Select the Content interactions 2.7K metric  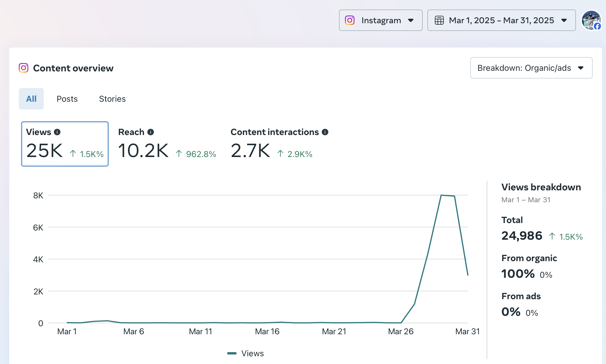(x=279, y=144)
